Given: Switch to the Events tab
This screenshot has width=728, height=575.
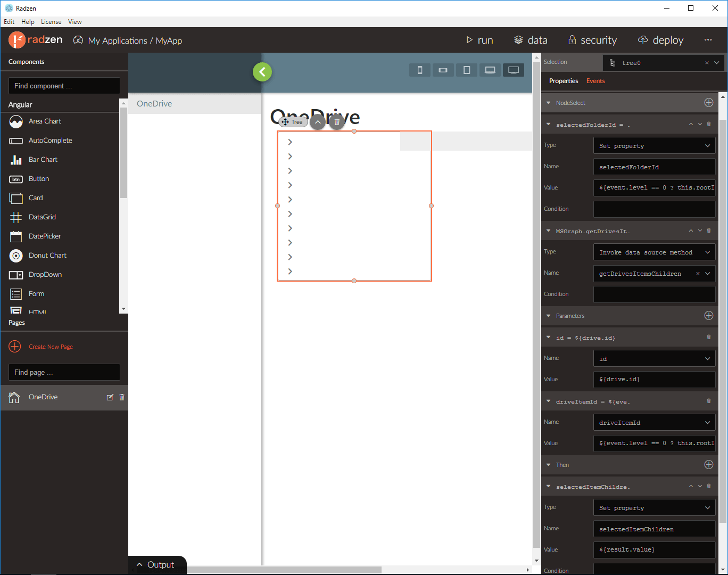Looking at the screenshot, I should tap(595, 81).
